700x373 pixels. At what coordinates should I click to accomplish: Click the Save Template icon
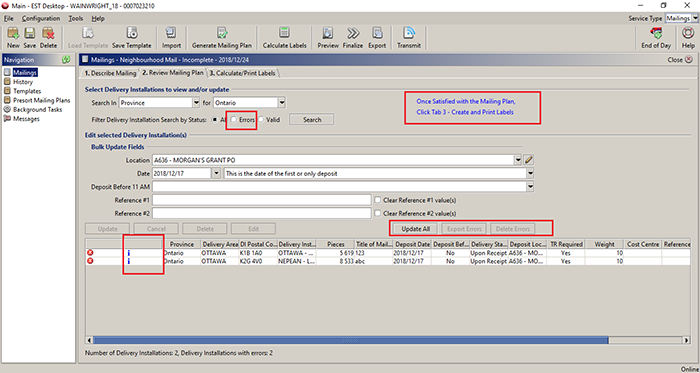click(x=132, y=33)
